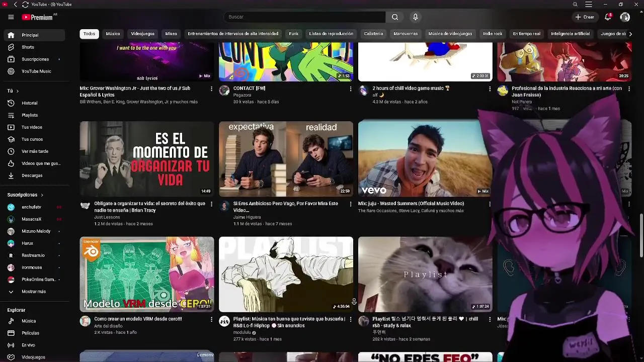Screen dimensions: 644x362
Task: Open Mizuno Malody channel
Action: 35,231
